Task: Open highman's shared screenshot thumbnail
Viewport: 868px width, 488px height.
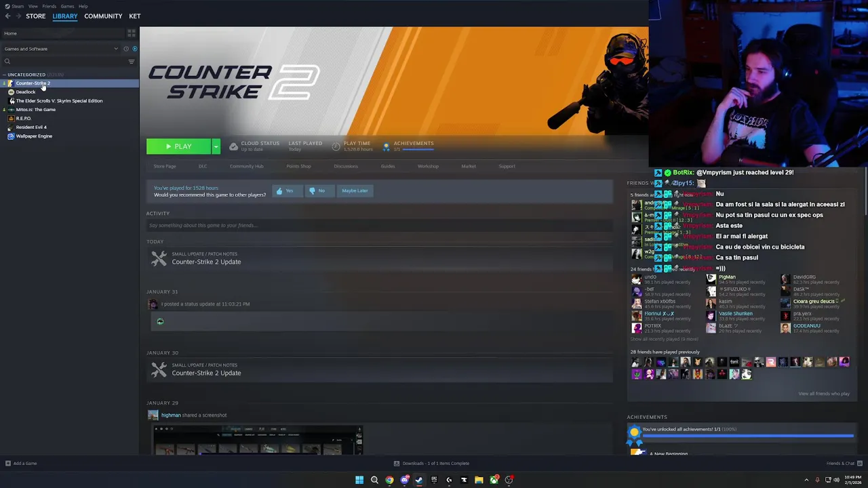Action: coord(258,440)
